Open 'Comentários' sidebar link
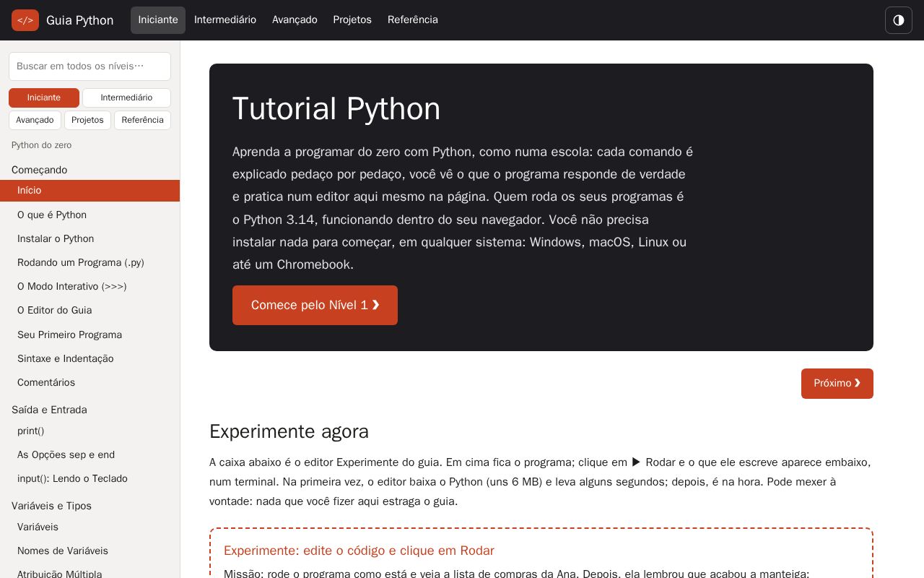Screen dimensions: 924x578 (x=90, y=382)
